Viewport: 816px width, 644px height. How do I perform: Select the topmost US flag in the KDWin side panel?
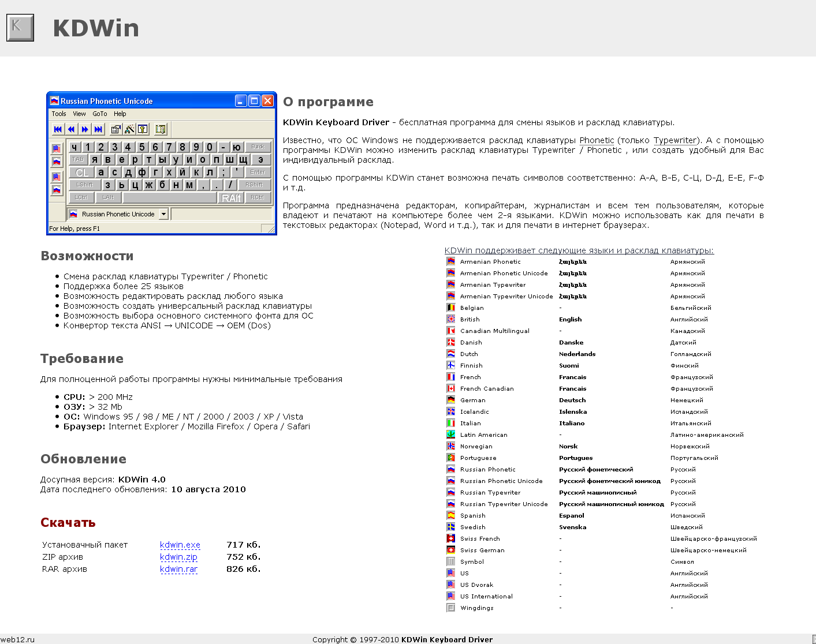(57, 148)
